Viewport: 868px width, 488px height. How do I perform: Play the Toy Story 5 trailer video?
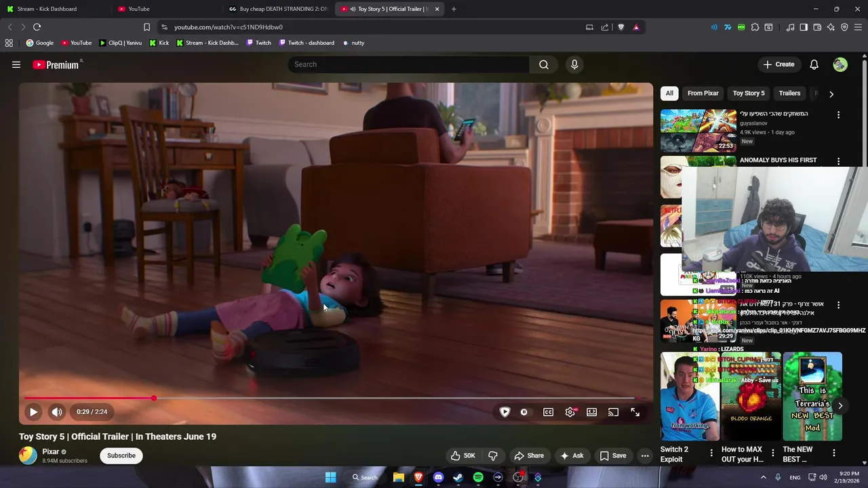pos(33,411)
